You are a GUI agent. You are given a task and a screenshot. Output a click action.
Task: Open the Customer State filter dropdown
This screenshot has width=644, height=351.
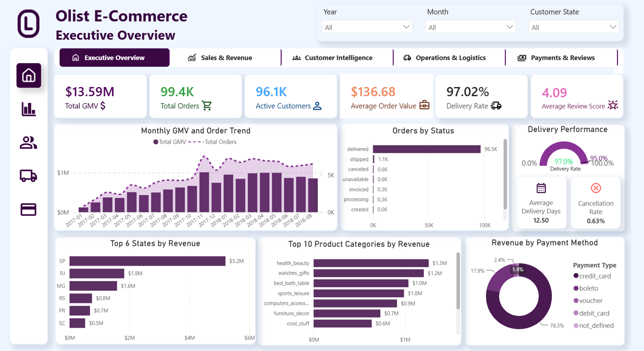click(x=574, y=27)
